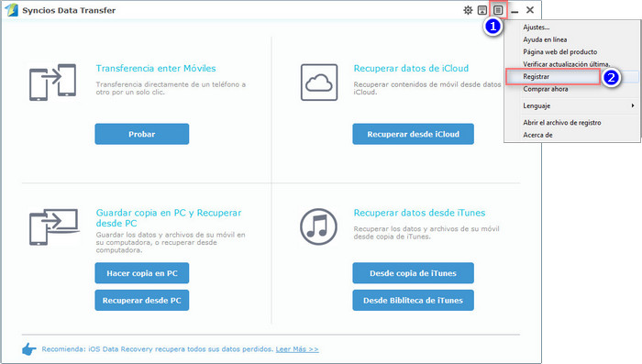Click Recuperar desde iCloud button
Screen dimensions: 642x364
[413, 134]
